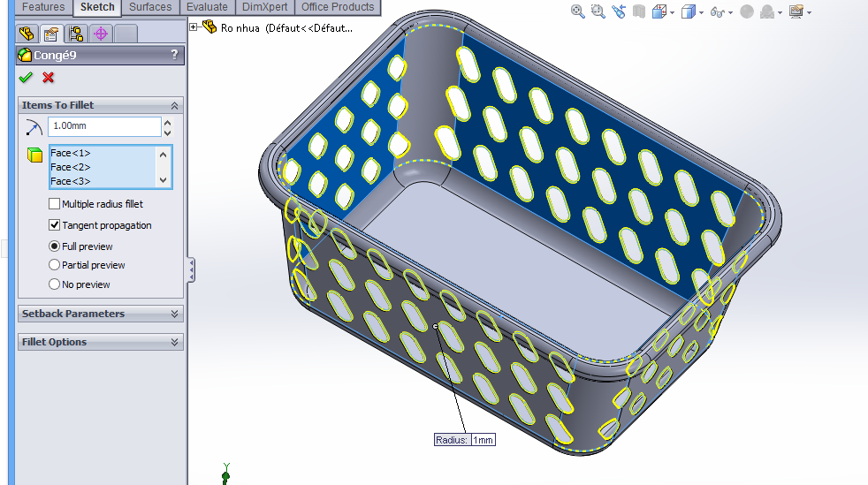Screen dimensions: 868x485
Task: Expand the Setback Parameters section
Action: pos(174,314)
